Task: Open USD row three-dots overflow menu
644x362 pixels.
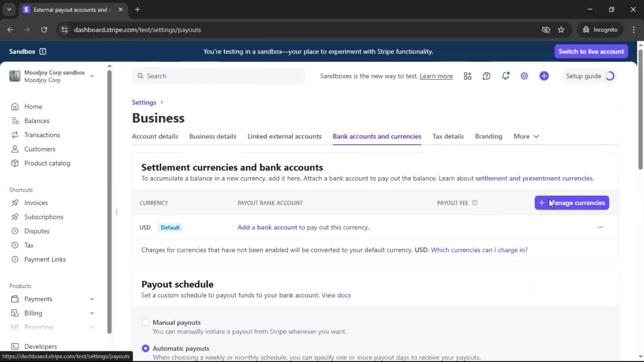Action: pyautogui.click(x=600, y=227)
